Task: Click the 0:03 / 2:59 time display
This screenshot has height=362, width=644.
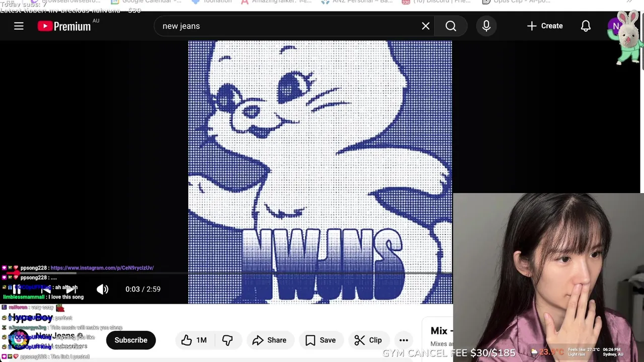Action: pyautogui.click(x=143, y=289)
